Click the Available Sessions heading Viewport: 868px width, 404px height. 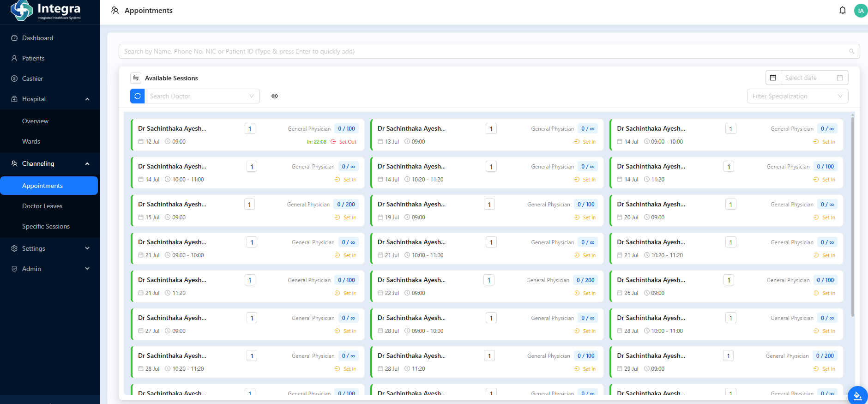point(171,78)
